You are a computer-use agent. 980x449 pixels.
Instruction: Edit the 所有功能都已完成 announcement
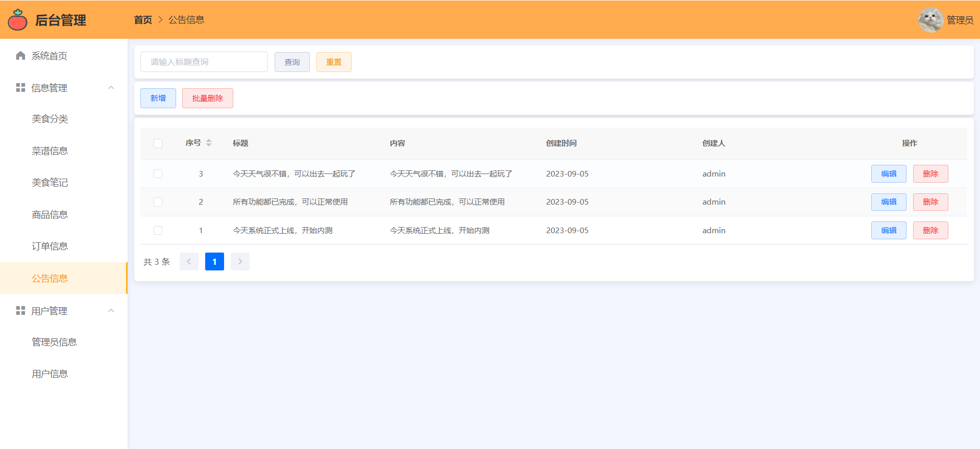[889, 202]
